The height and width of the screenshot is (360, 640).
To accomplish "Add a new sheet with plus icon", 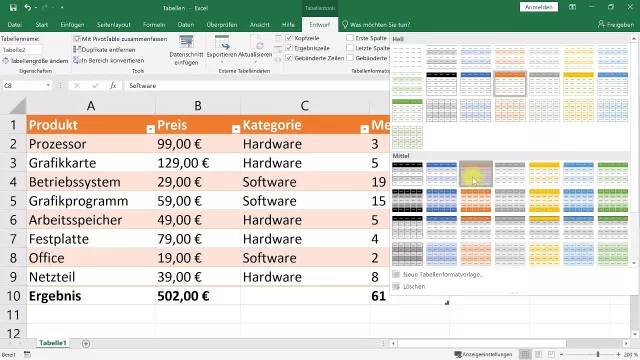I will (86, 344).
